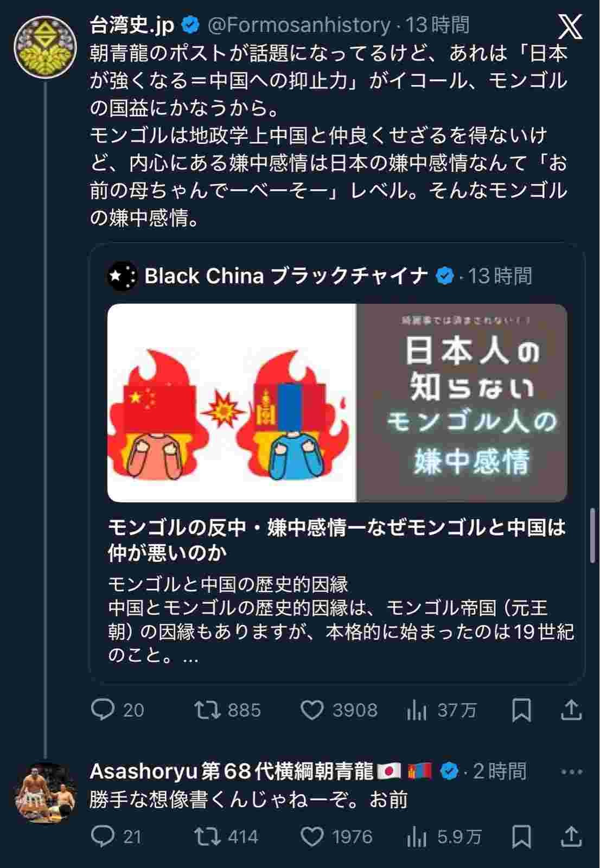This screenshot has height=868, width=600.
Task: Bookmark the 台湾史.jp post
Action: [521, 710]
